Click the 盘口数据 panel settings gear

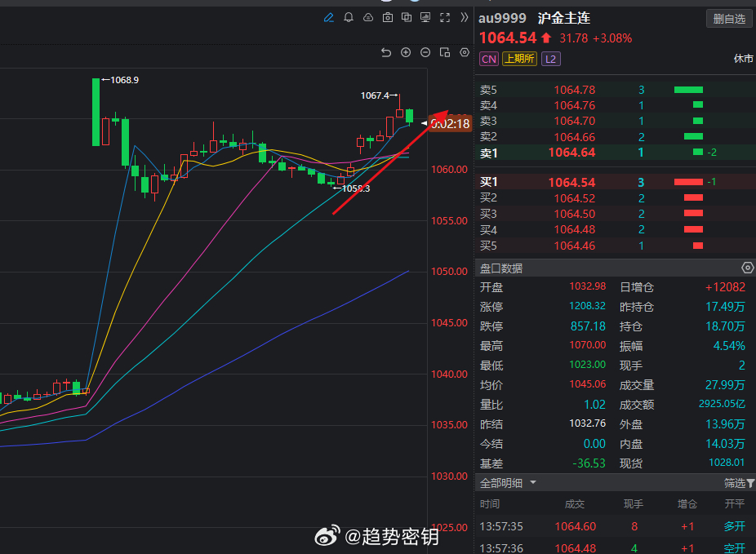747,268
